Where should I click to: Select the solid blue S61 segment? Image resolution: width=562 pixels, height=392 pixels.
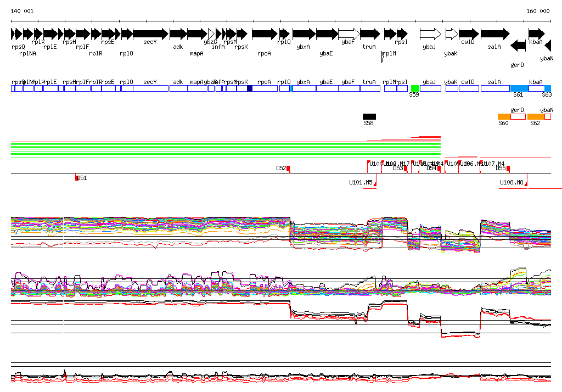click(x=519, y=88)
